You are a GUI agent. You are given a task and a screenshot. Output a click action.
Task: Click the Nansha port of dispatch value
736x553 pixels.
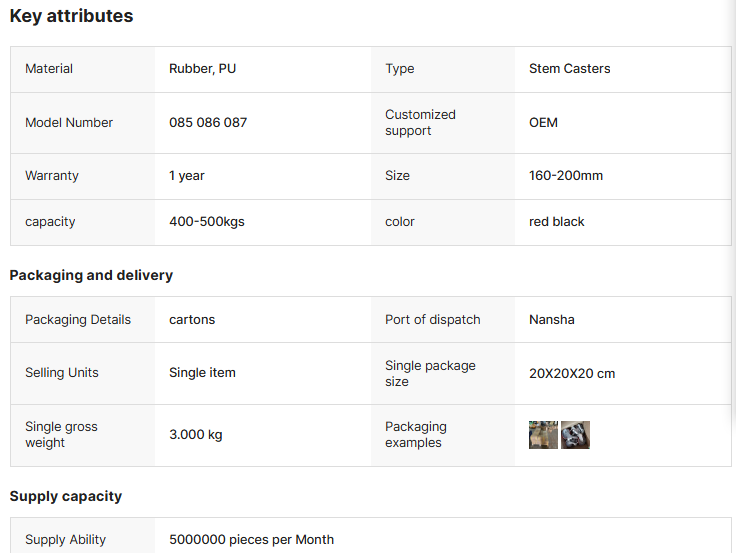tap(552, 320)
